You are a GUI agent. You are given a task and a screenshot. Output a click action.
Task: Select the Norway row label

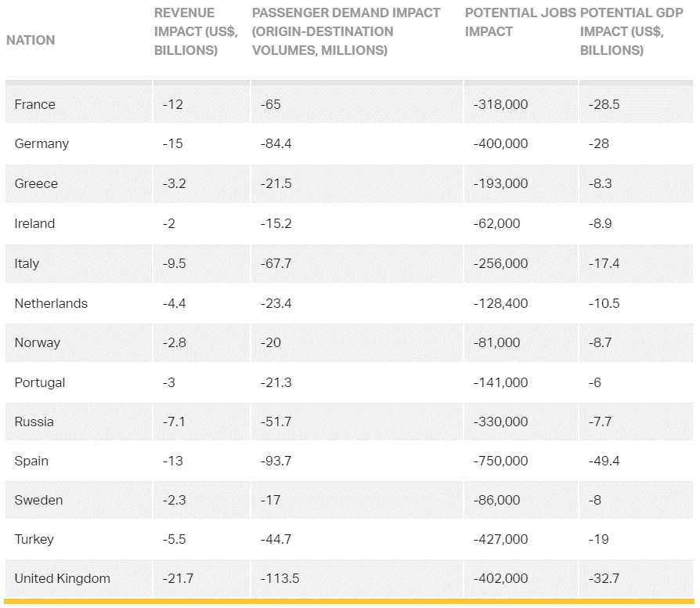(37, 342)
